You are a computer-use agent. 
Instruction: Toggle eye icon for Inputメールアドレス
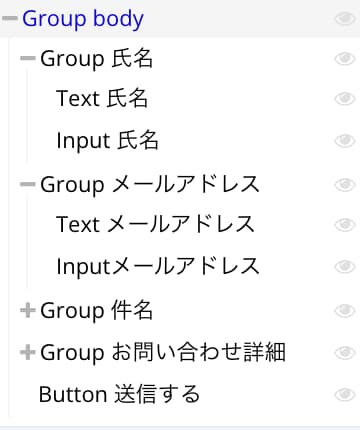tap(345, 266)
